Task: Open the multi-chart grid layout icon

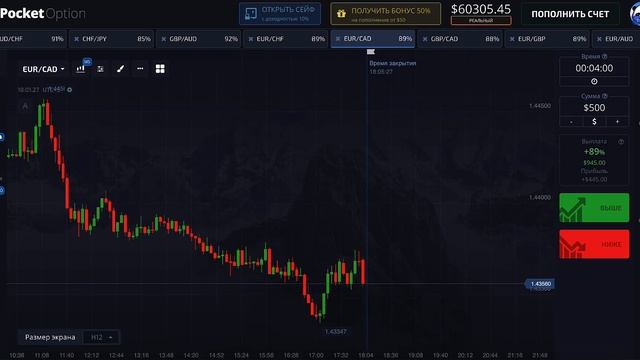Action: [160, 69]
